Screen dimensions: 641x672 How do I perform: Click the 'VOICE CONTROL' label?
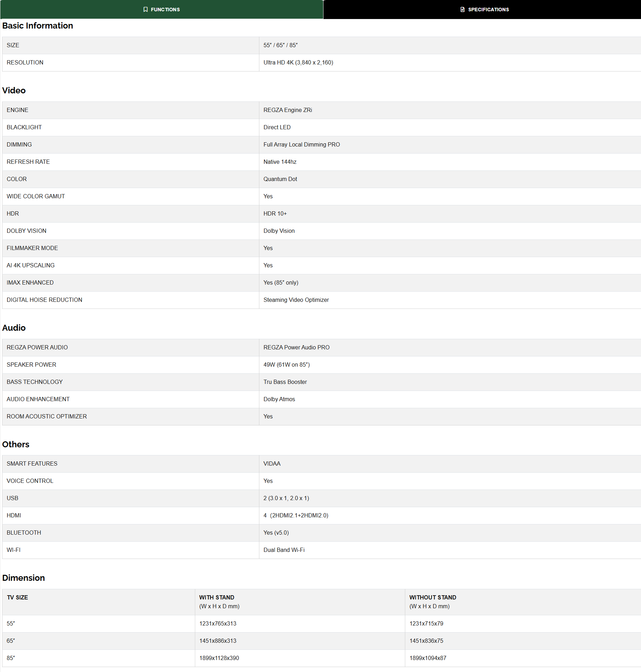coord(30,481)
